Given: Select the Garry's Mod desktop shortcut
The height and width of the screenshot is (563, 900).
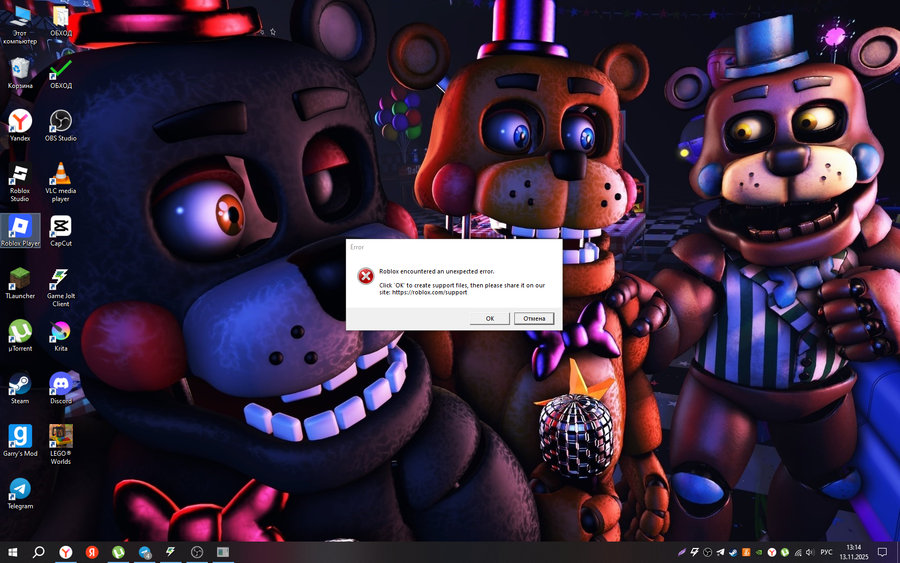Looking at the screenshot, I should click(x=20, y=441).
